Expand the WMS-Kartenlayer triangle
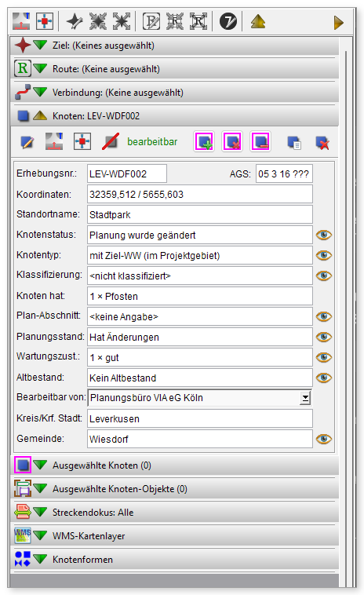The width and height of the screenshot is (364, 595). (x=40, y=535)
